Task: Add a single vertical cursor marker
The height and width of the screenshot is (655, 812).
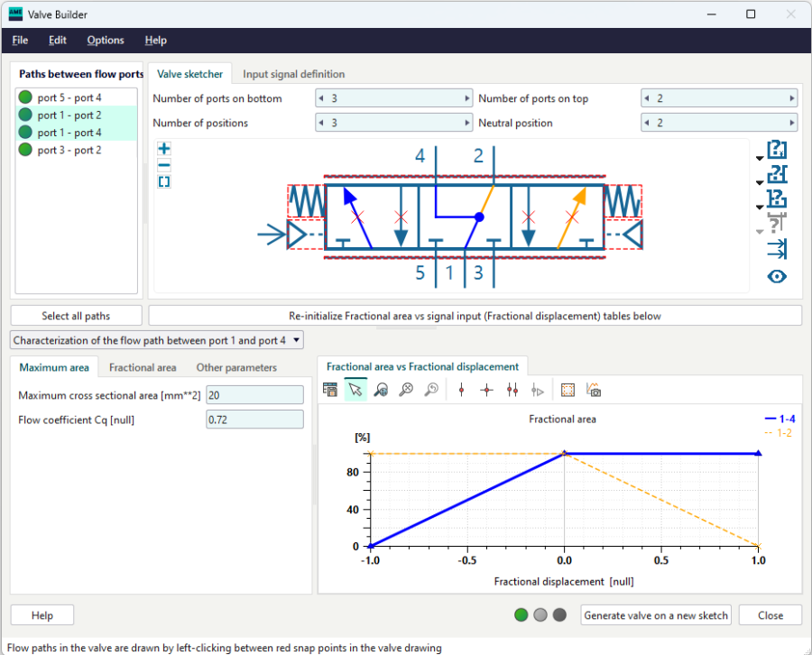Action: (x=461, y=390)
